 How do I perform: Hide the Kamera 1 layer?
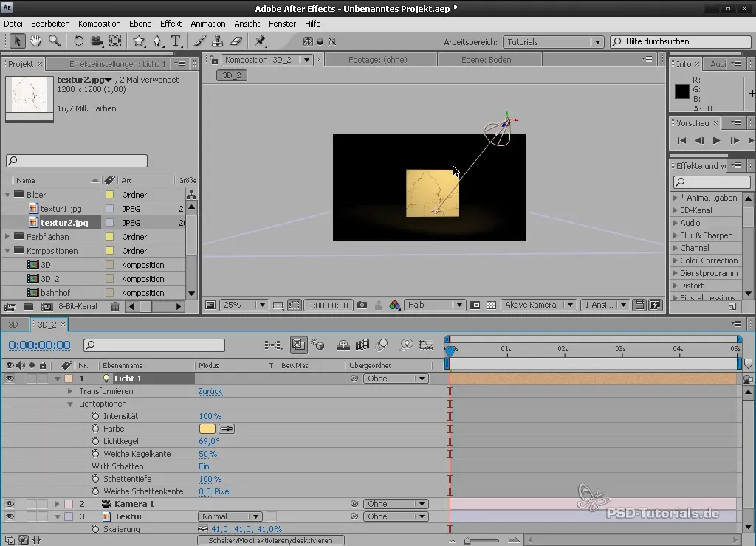(x=9, y=504)
